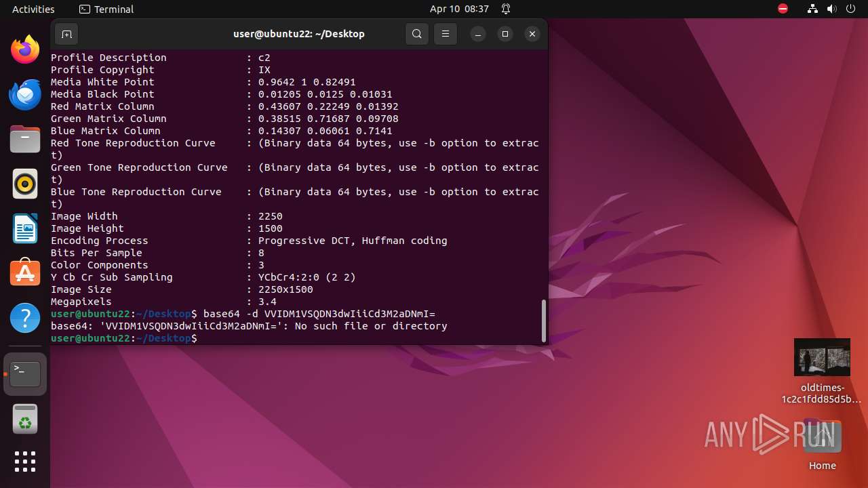
Task: Open Ubuntu Software center
Action: click(25, 273)
